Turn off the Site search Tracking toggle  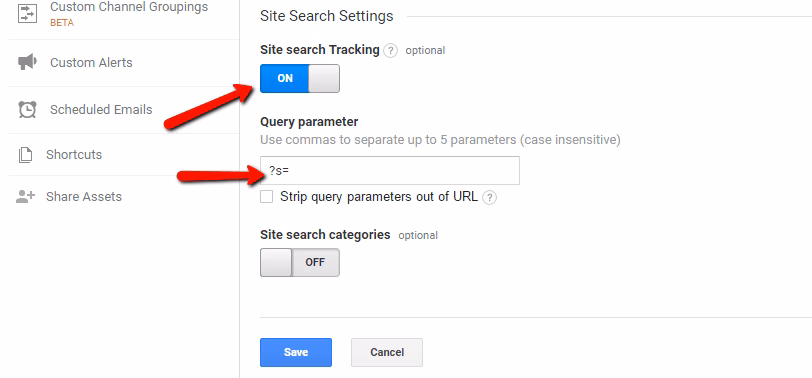300,79
